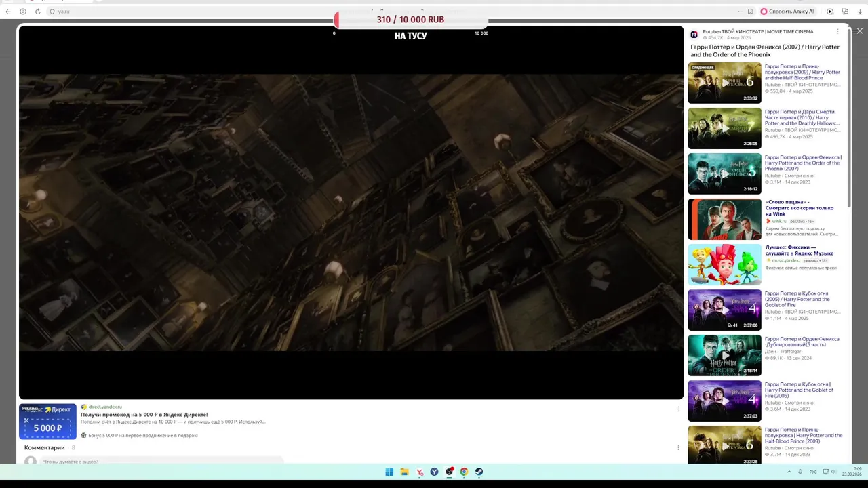Open the three-dot menu beside the Rutube channel name
The width and height of the screenshot is (868, 488).
coord(837,31)
